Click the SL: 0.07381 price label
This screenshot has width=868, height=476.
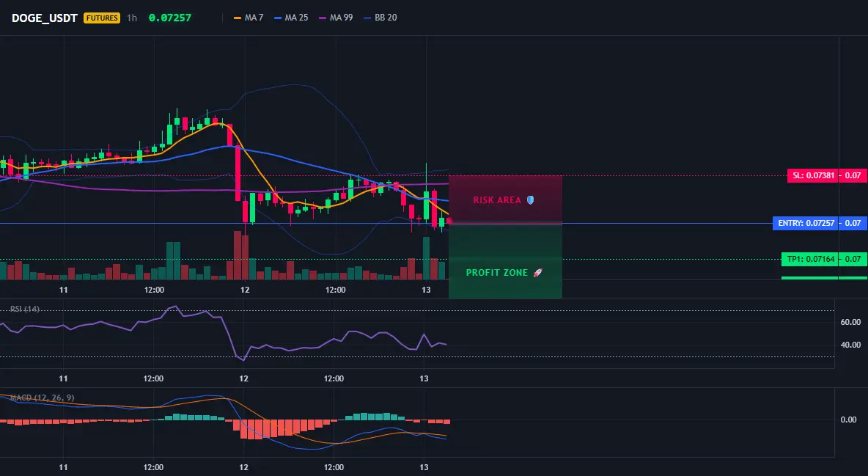812,176
